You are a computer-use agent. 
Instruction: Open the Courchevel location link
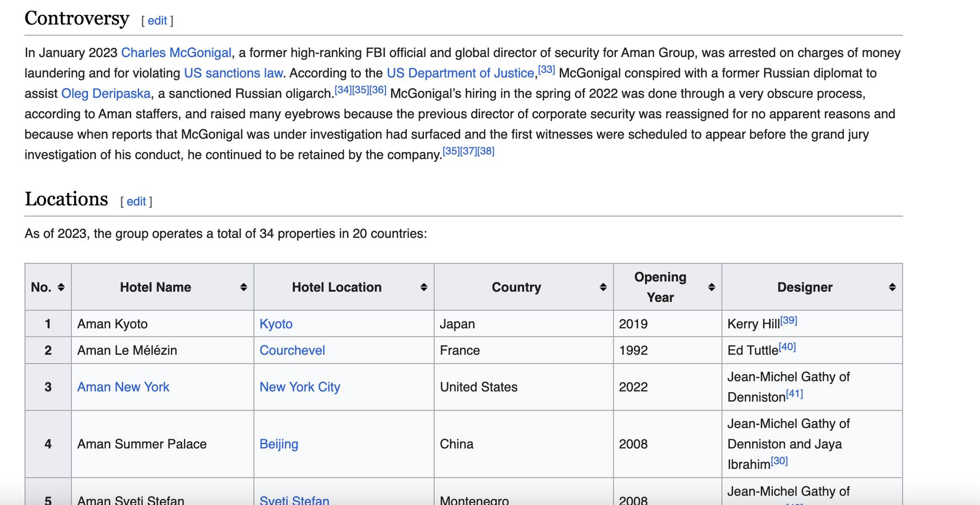292,350
